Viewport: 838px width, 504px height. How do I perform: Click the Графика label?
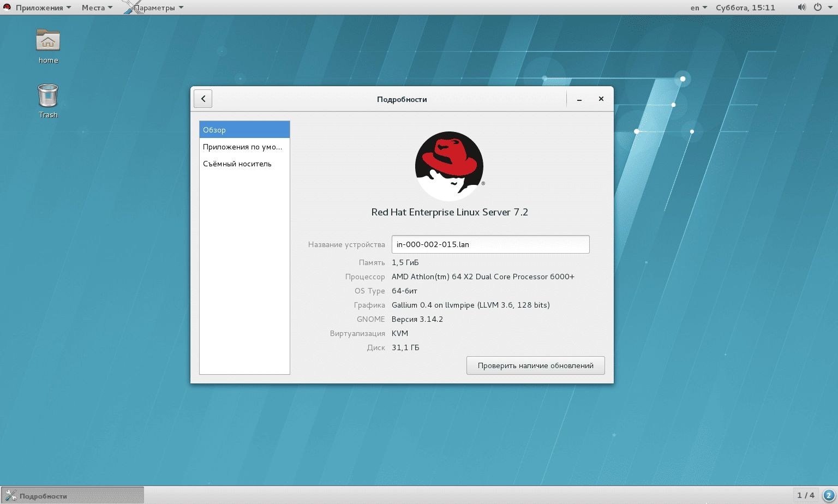click(369, 305)
